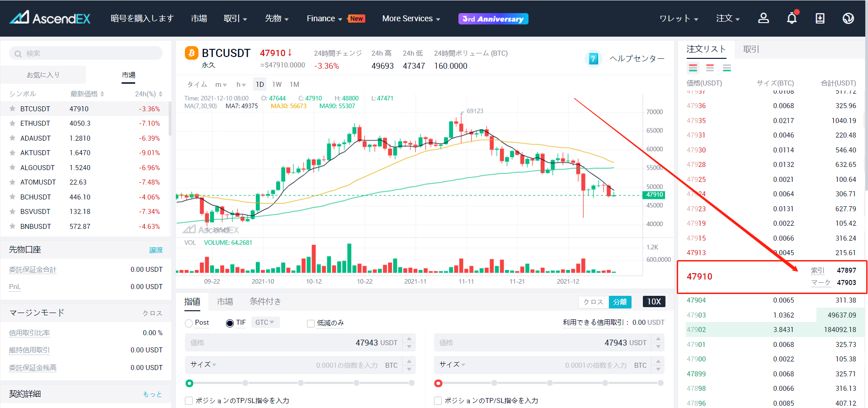Open the 3rd Anniversary banner
Screen dimensions: 868x408
tap(493, 19)
